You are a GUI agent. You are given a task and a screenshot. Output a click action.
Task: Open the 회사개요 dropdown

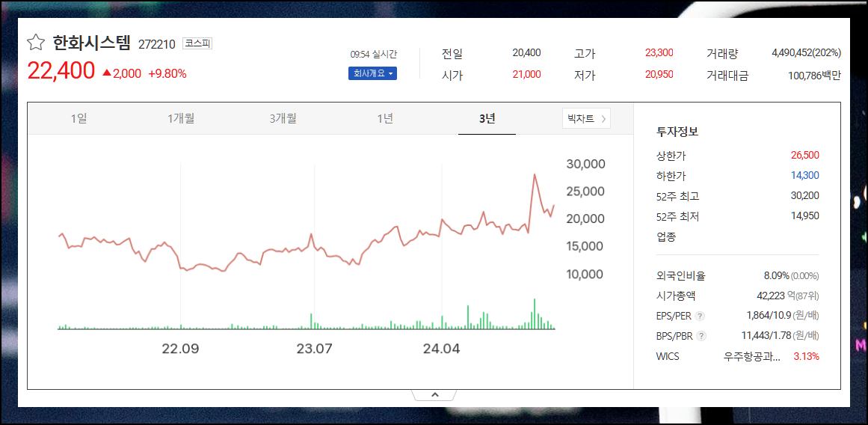[x=372, y=73]
